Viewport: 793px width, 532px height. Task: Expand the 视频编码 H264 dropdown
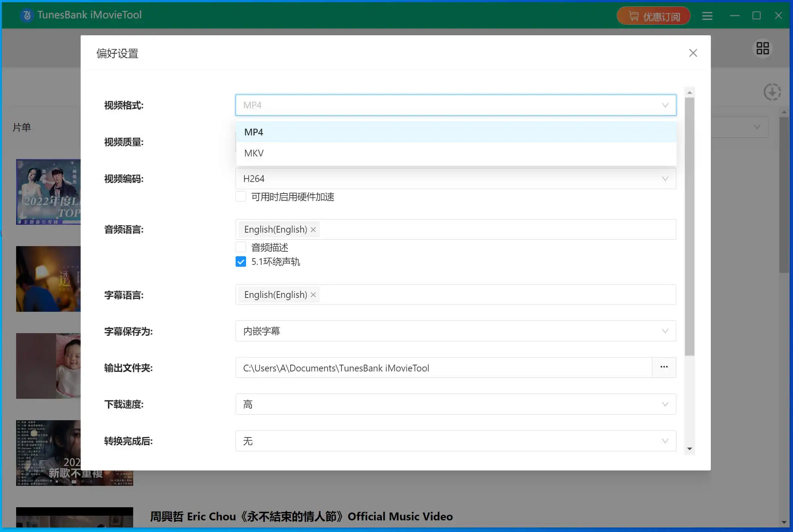click(455, 179)
